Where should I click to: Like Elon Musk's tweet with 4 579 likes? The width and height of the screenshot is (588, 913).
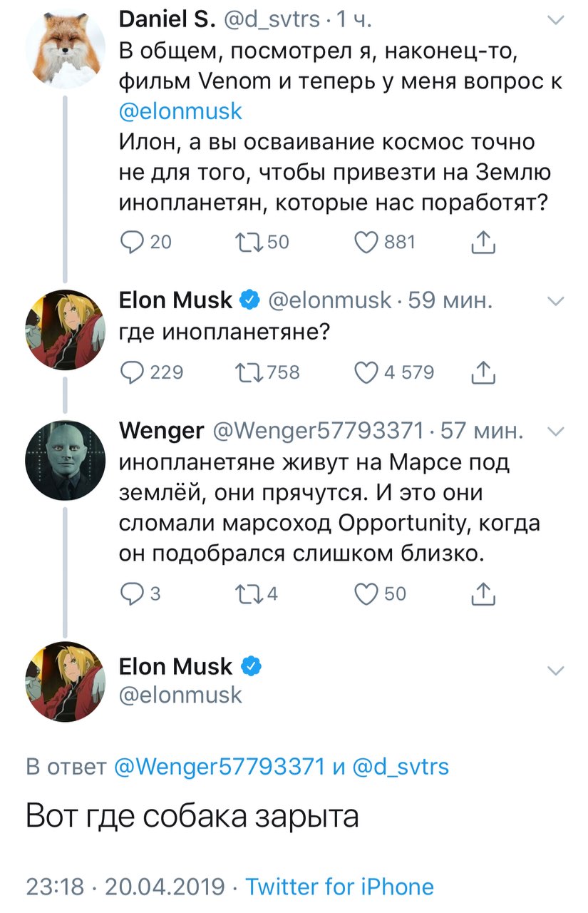click(x=367, y=372)
